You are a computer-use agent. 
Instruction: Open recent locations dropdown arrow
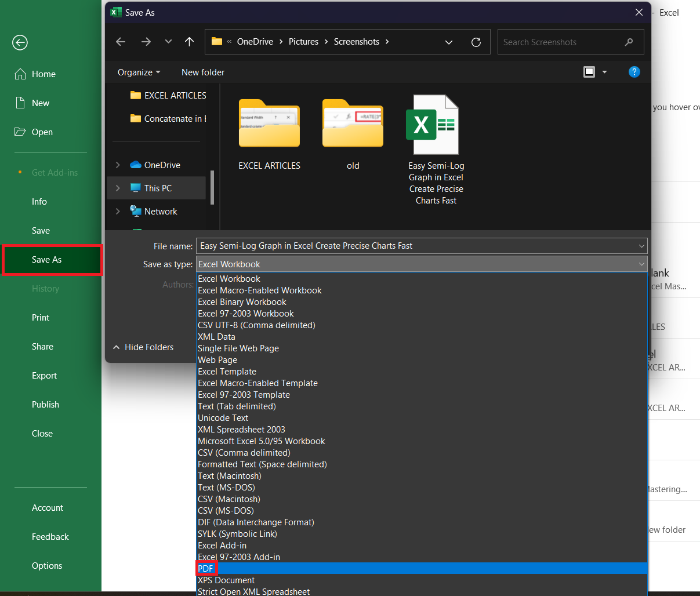pos(168,42)
